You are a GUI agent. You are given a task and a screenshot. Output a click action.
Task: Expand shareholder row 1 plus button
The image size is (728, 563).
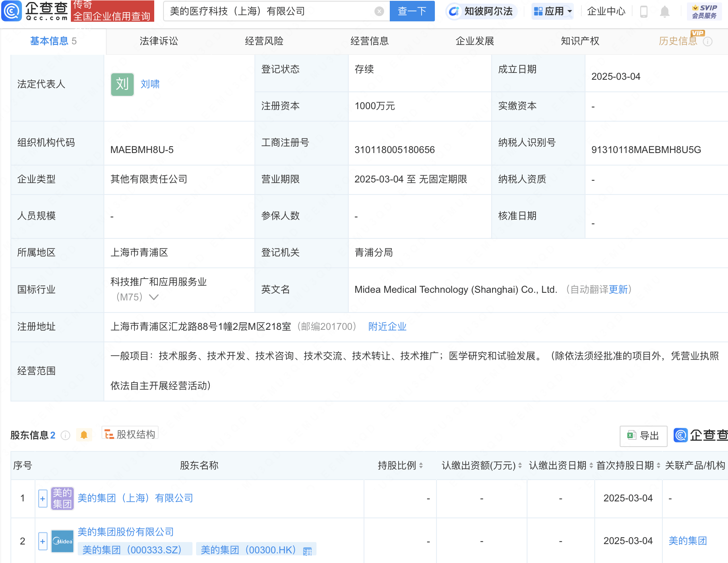(43, 499)
